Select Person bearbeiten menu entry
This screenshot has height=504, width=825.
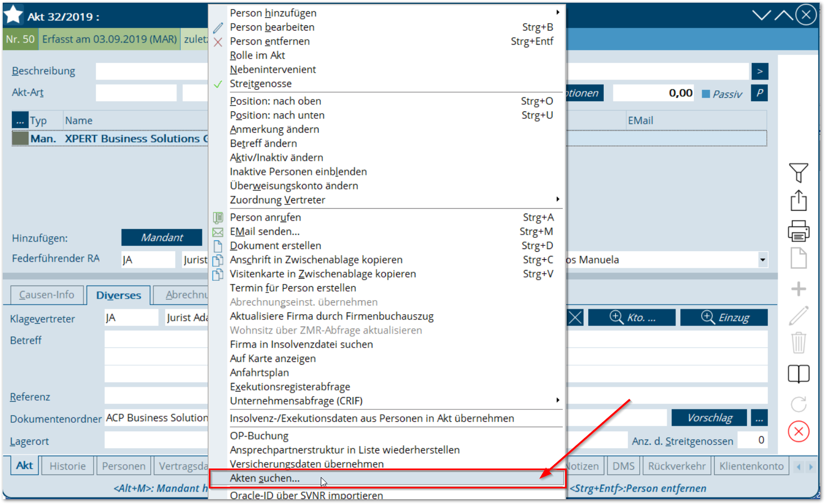pyautogui.click(x=387, y=27)
